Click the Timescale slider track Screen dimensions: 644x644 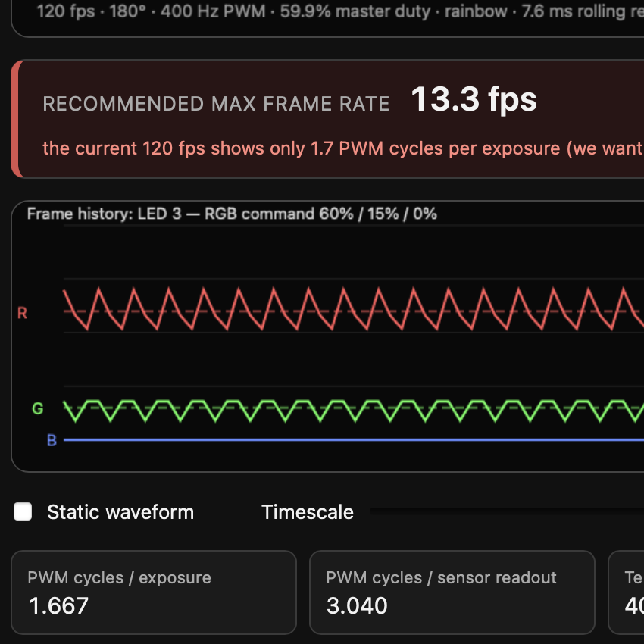(506, 511)
